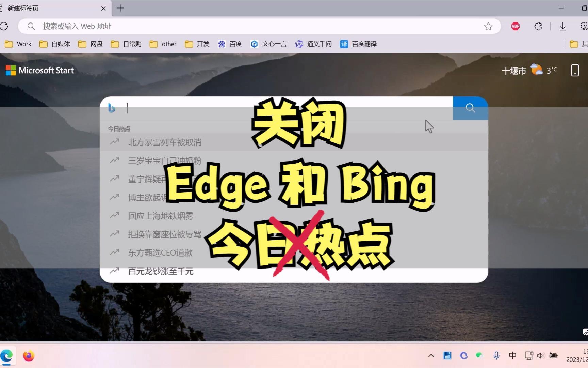Select trending item 东方甄选CEO道歉
588x368 pixels.
coord(294,252)
